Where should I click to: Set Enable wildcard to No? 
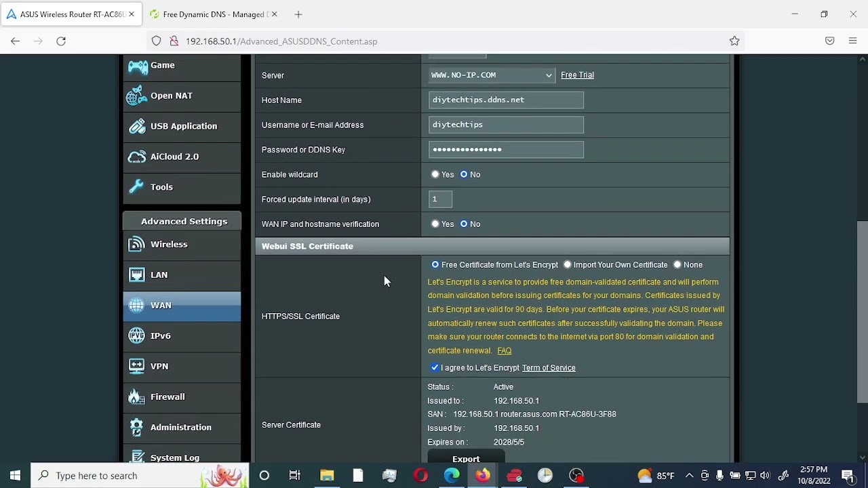tap(464, 175)
